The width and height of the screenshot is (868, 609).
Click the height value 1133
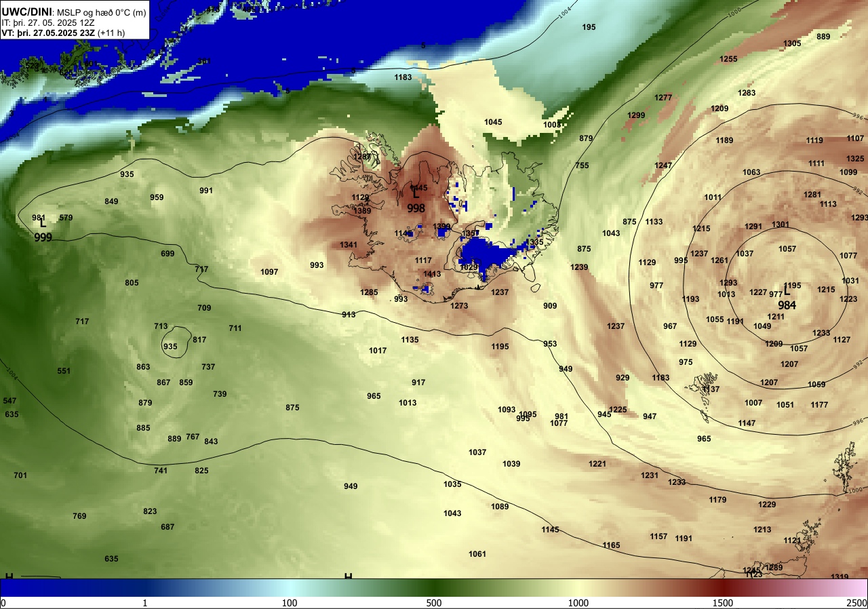click(654, 222)
